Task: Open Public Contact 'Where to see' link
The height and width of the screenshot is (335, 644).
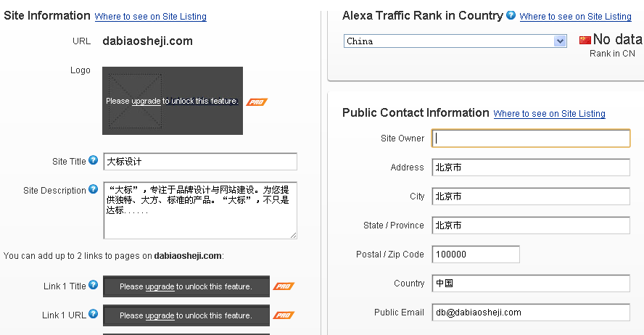Action: tap(549, 114)
